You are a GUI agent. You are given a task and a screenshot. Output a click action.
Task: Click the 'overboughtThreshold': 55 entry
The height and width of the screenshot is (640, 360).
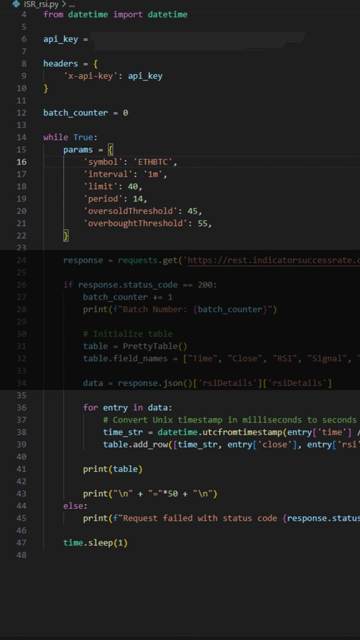tap(147, 223)
